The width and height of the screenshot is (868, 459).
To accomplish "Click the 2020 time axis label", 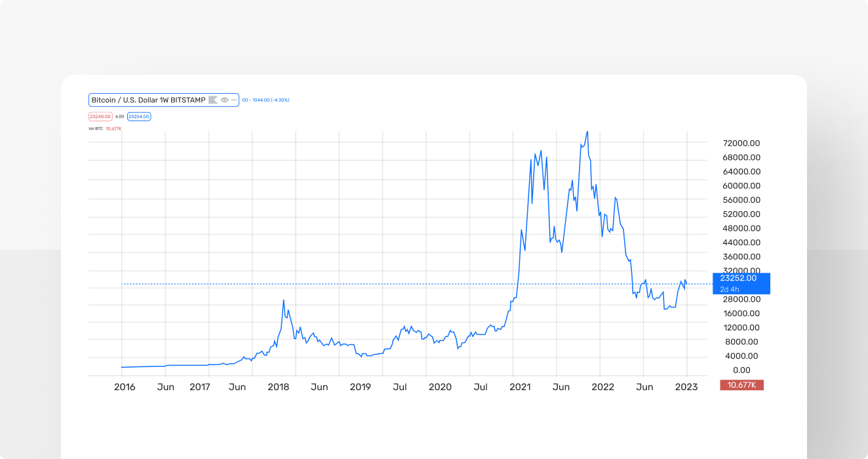I will coord(440,387).
